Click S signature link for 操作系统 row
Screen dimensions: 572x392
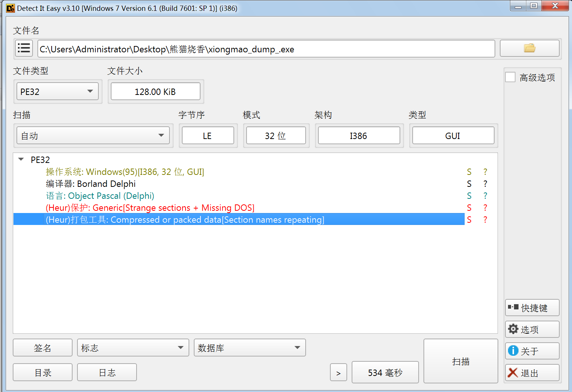(469, 172)
